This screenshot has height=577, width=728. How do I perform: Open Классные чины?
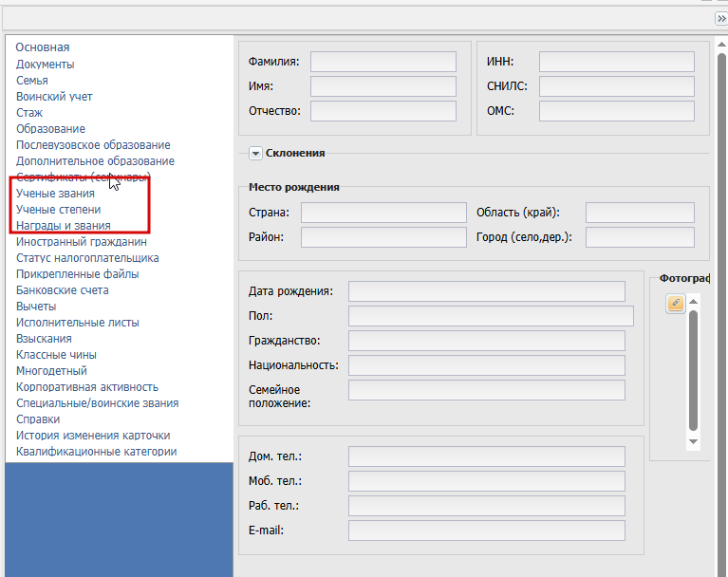click(x=56, y=355)
